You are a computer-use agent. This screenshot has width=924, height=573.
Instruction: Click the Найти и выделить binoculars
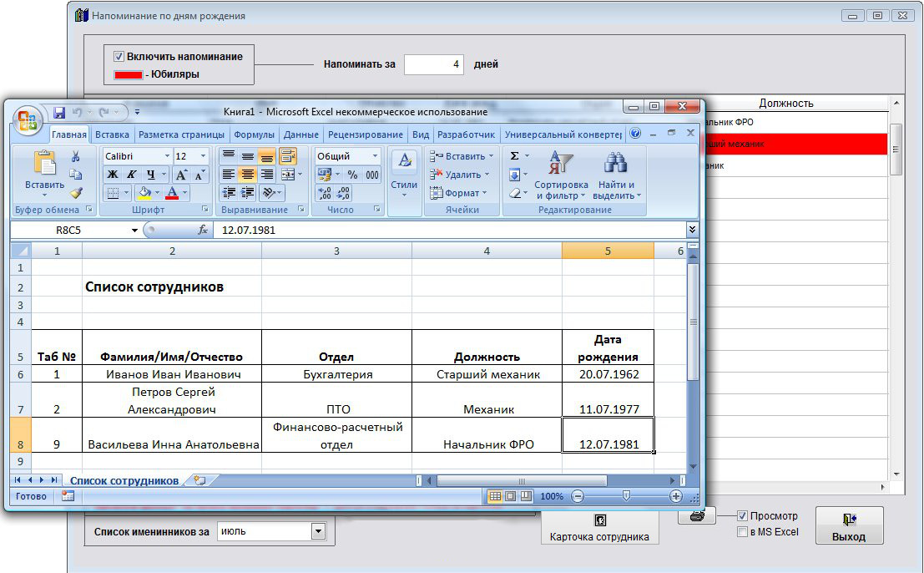616,175
